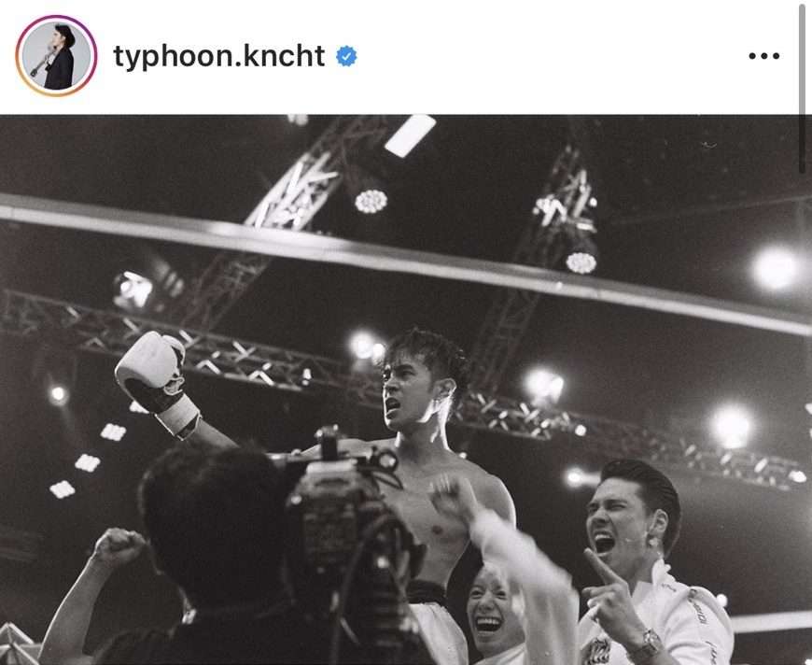Open the black-and-white boxing post photo
Viewport: 812px width, 665px height.
pyautogui.click(x=406, y=389)
